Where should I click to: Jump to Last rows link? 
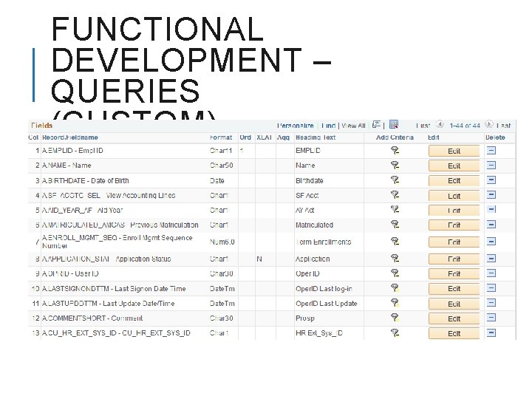503,126
